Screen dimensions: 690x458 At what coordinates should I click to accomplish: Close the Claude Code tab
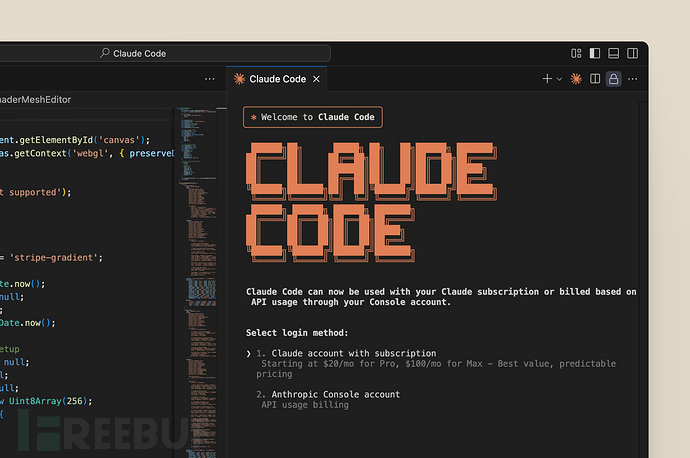point(316,79)
